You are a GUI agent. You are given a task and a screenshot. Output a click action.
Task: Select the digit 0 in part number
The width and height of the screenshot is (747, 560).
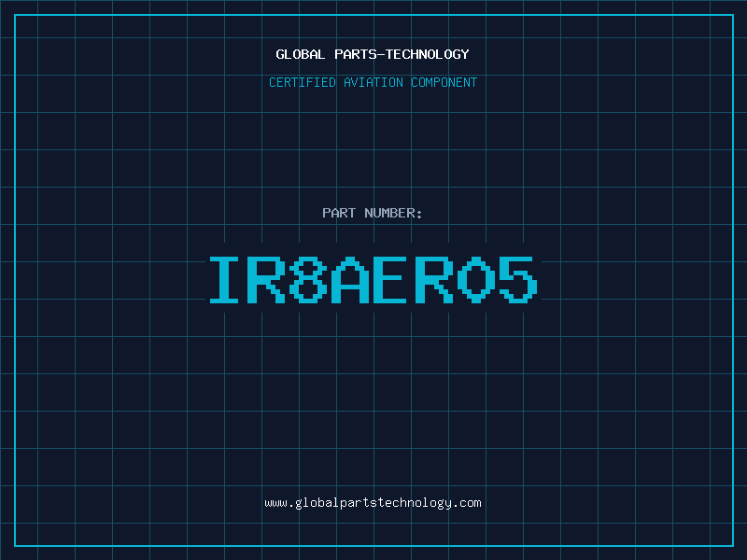pos(477,280)
